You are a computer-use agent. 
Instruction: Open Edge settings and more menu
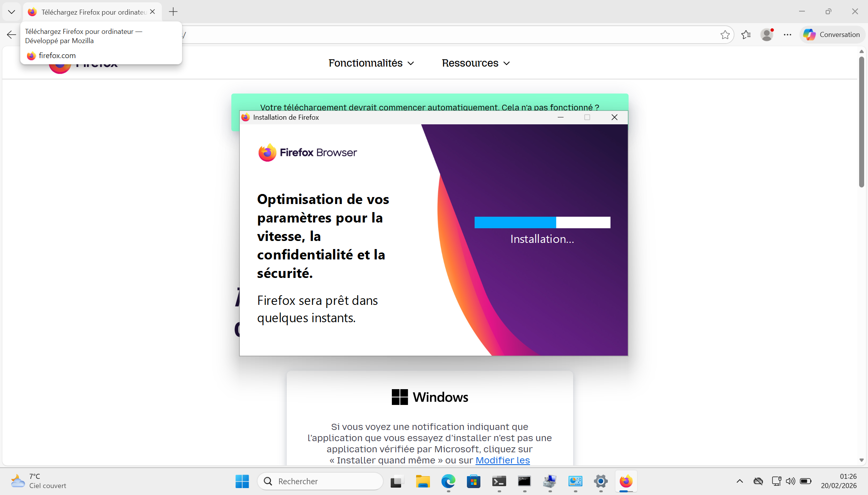(788, 35)
